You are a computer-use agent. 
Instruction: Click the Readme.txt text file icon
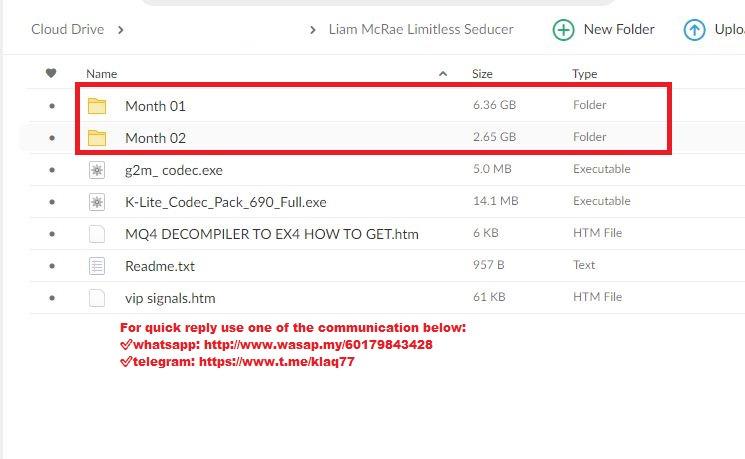click(x=97, y=266)
